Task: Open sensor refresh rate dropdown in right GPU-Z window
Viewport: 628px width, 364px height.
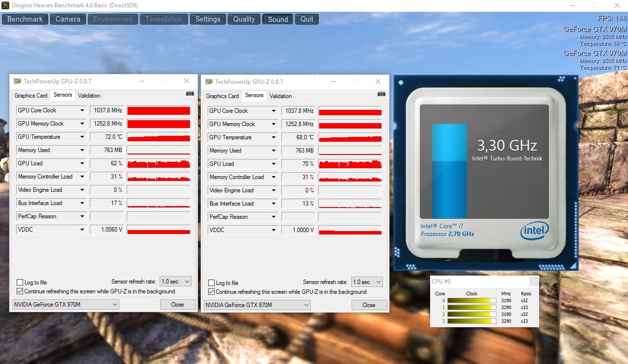Action: click(x=367, y=282)
